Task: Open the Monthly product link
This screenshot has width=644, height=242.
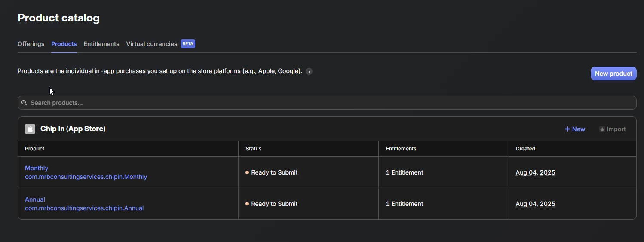Action: [x=37, y=168]
